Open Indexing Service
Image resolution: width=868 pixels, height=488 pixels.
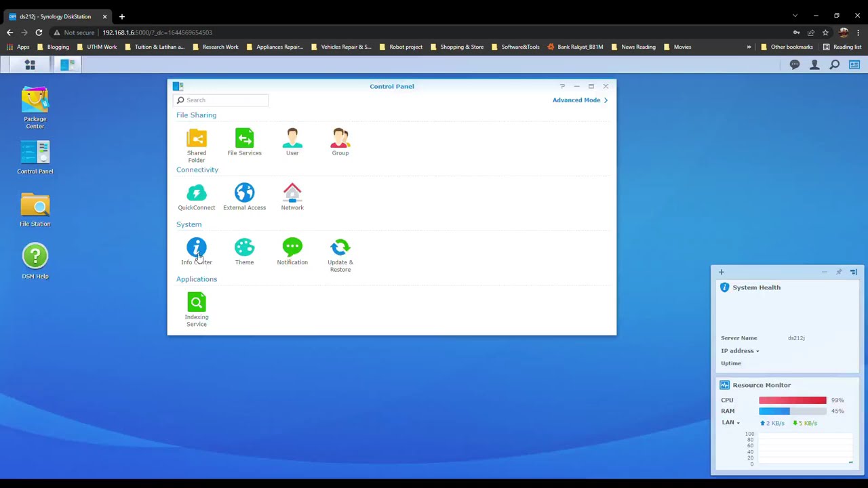pyautogui.click(x=197, y=310)
